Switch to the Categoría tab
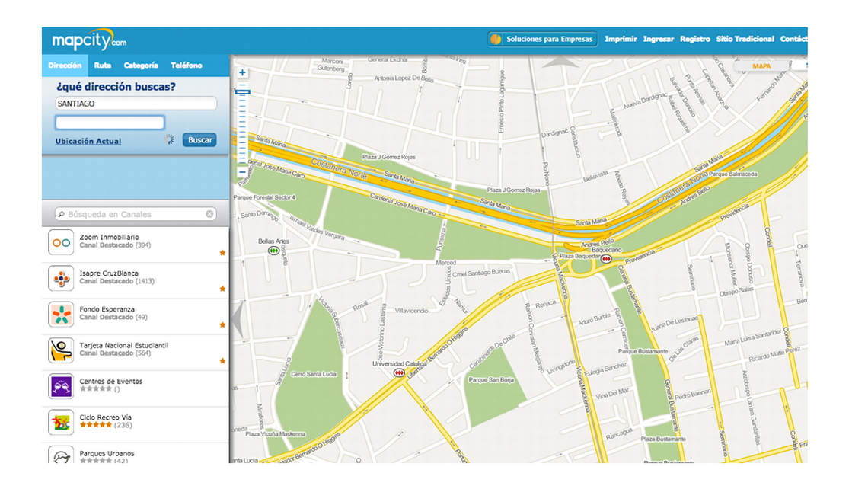 pos(141,66)
